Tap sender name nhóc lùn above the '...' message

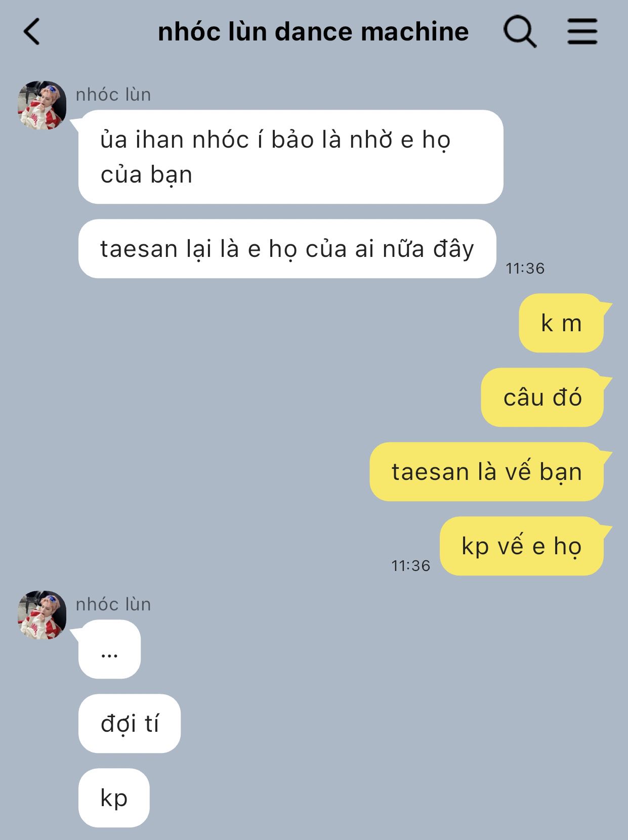[x=113, y=604]
